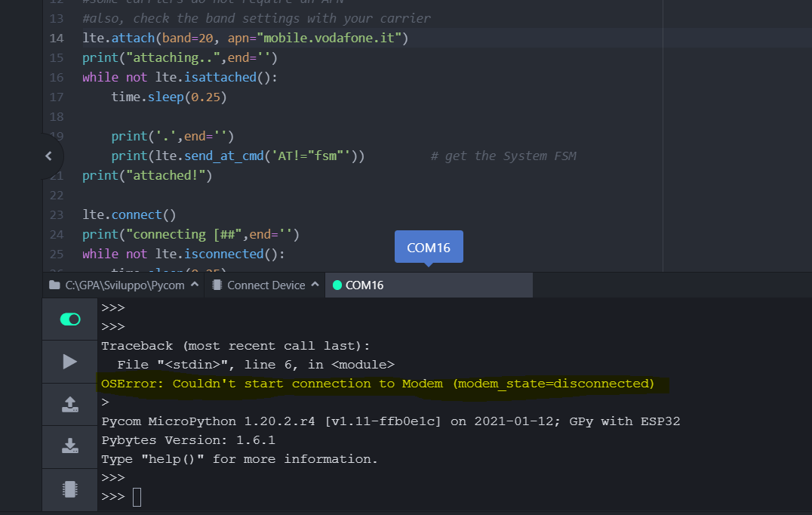Click chip icon beside Connect Device

pyautogui.click(x=217, y=285)
